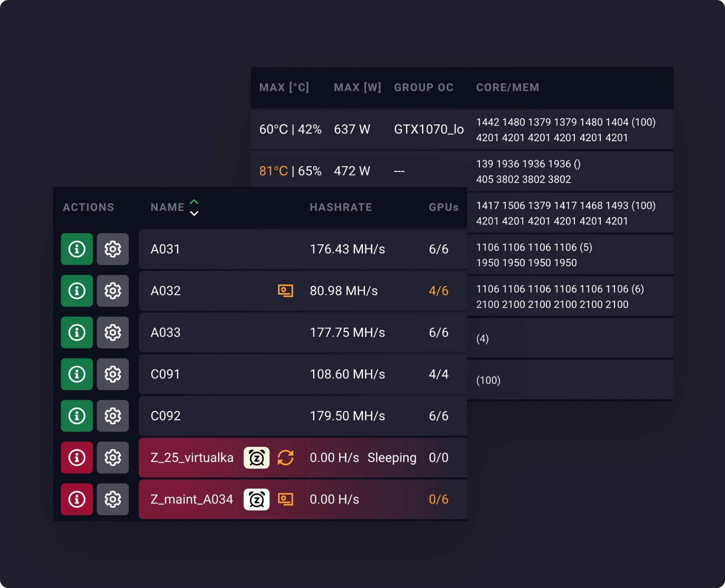
Task: Click the sleep alarm icon on Z_25_virtualka
Action: pyautogui.click(x=257, y=458)
